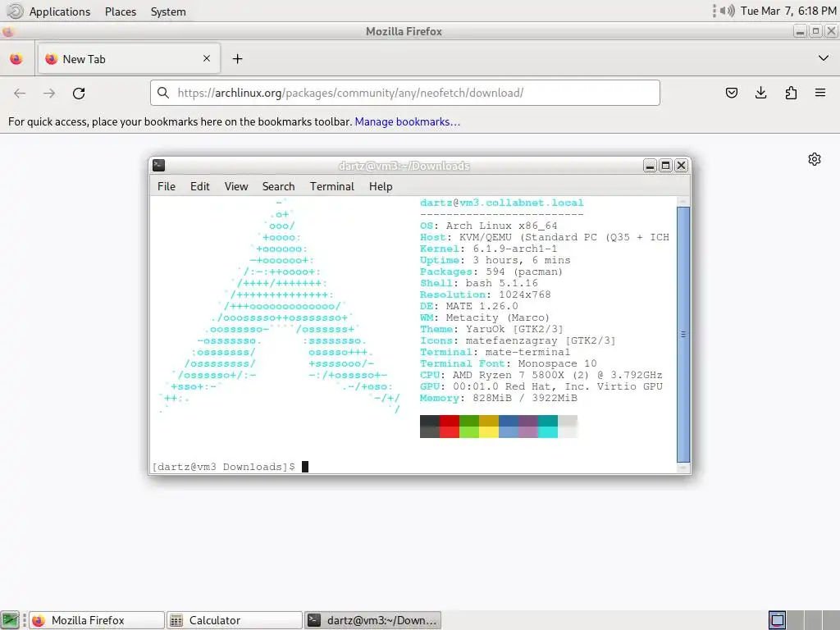
Task: Click the blue color block in neofetch
Action: coord(509,427)
